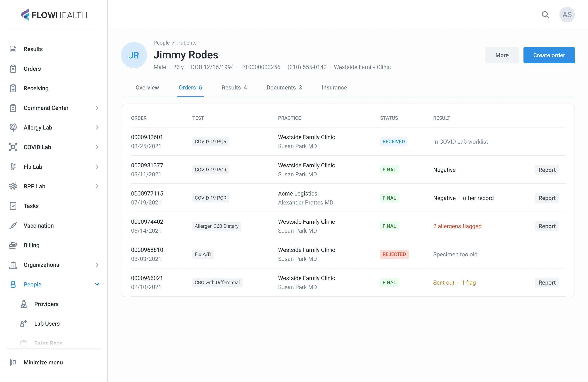This screenshot has height=382, width=588.
Task: Open the AS user avatar
Action: (567, 15)
